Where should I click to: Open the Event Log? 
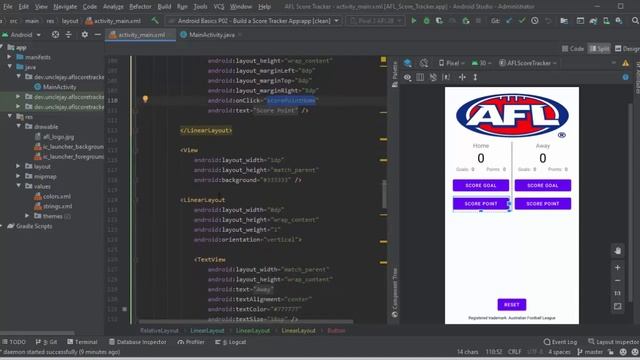tap(560, 342)
